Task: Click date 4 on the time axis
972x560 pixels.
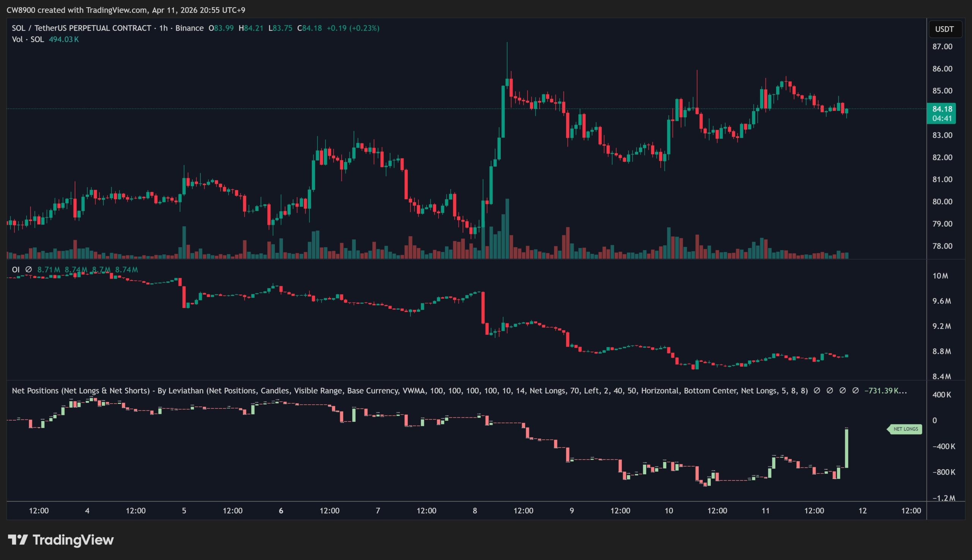Action: tap(87, 511)
